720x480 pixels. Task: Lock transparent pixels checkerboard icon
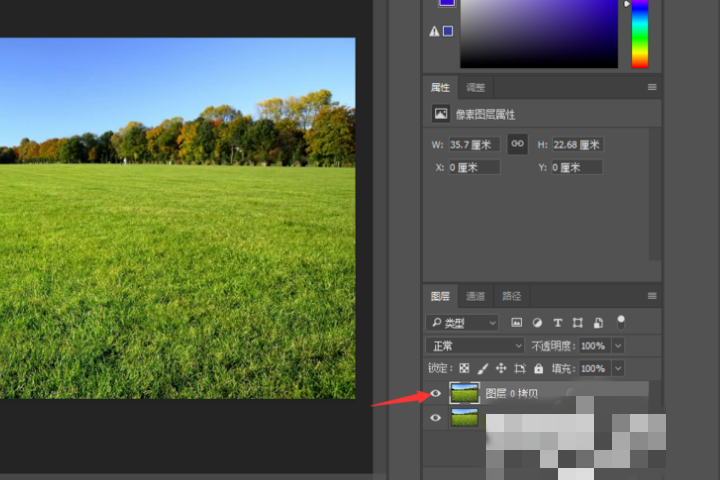464,368
